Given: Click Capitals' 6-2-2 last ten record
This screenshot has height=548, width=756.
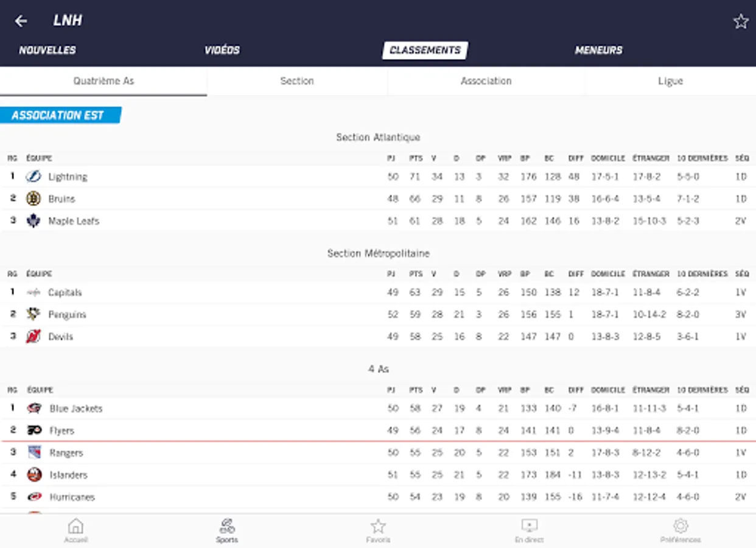Looking at the screenshot, I should pyautogui.click(x=688, y=293).
